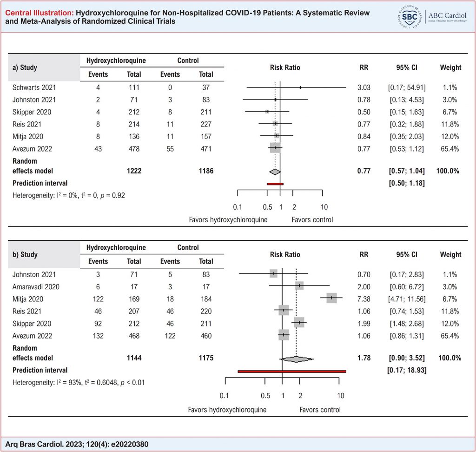Click the Skipper 2020 square marker in panel b
Viewport: 476px width, 452px height.
(300, 323)
